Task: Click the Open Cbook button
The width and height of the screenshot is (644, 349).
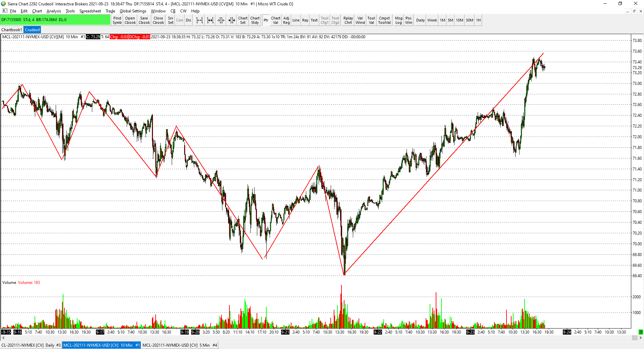Action: pyautogui.click(x=130, y=20)
